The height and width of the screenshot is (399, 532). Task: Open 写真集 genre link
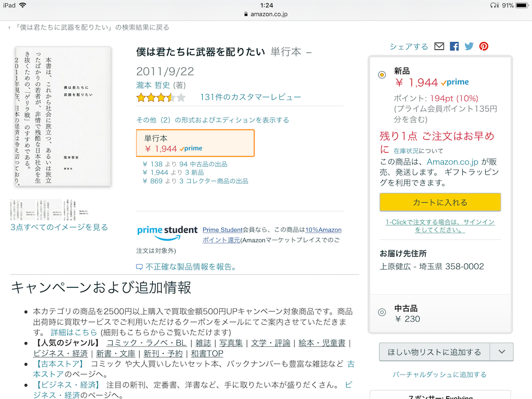point(231,343)
